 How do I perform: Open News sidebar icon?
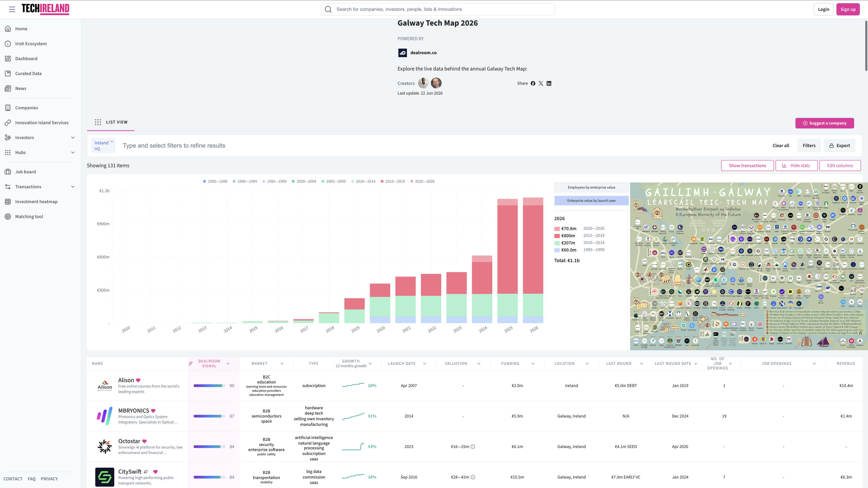tap(8, 89)
